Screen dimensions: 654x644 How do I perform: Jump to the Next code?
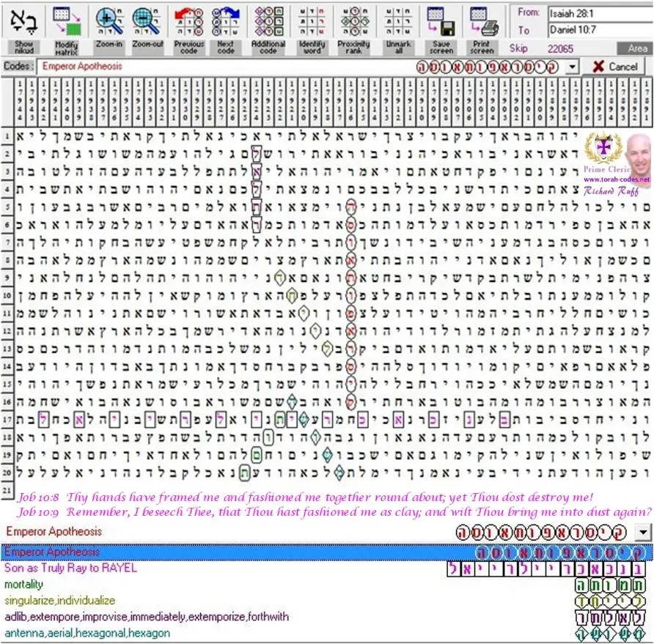pos(225,21)
